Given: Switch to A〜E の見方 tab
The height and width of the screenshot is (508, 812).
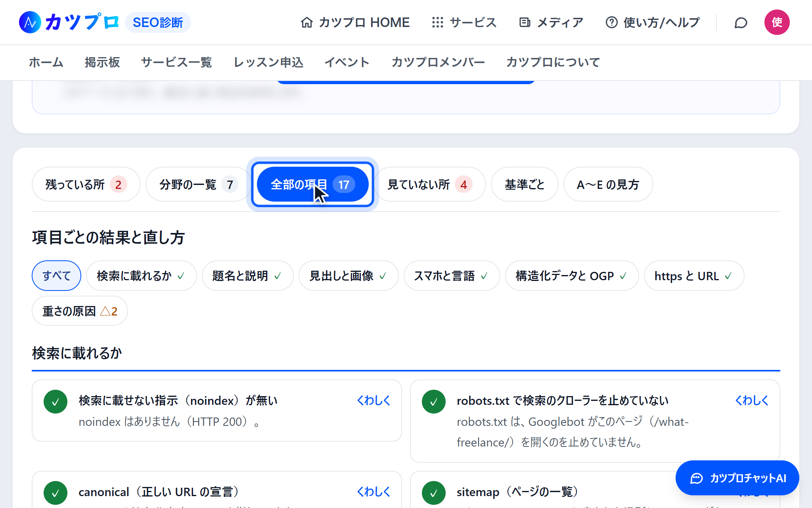Looking at the screenshot, I should 608,185.
